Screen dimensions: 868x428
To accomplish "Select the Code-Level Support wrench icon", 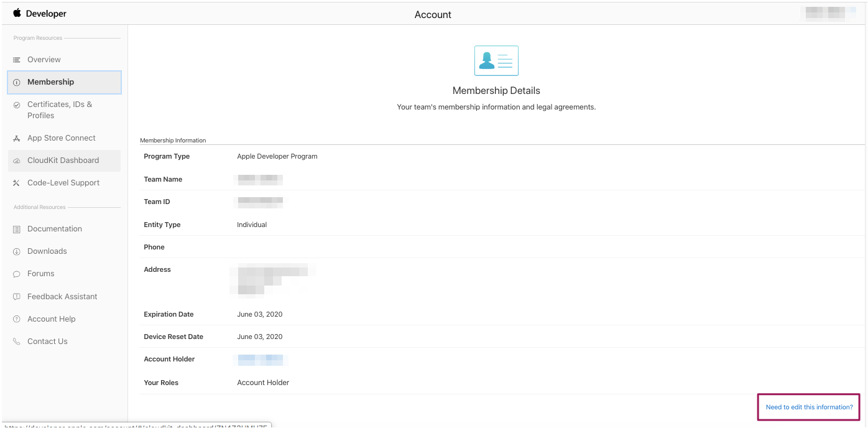I will [x=15, y=182].
